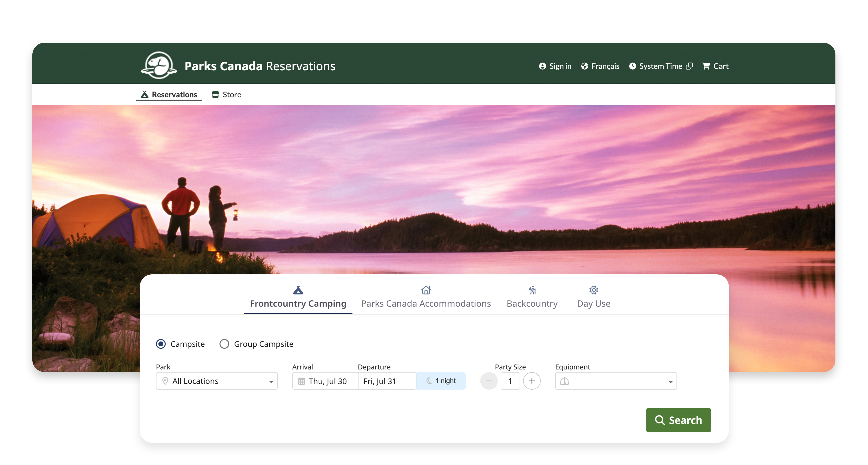Click the Park field label
Viewport: 868px width, 465px height.
(163, 367)
